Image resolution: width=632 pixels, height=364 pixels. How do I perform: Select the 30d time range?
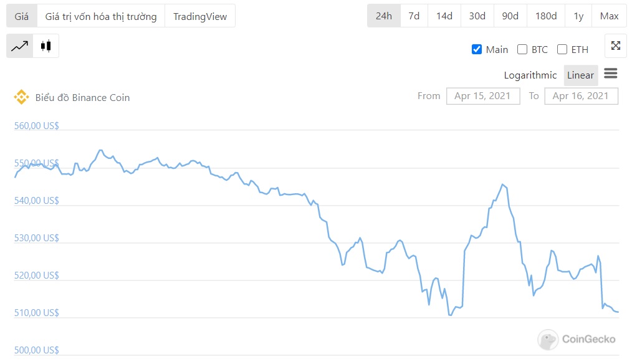point(477,16)
